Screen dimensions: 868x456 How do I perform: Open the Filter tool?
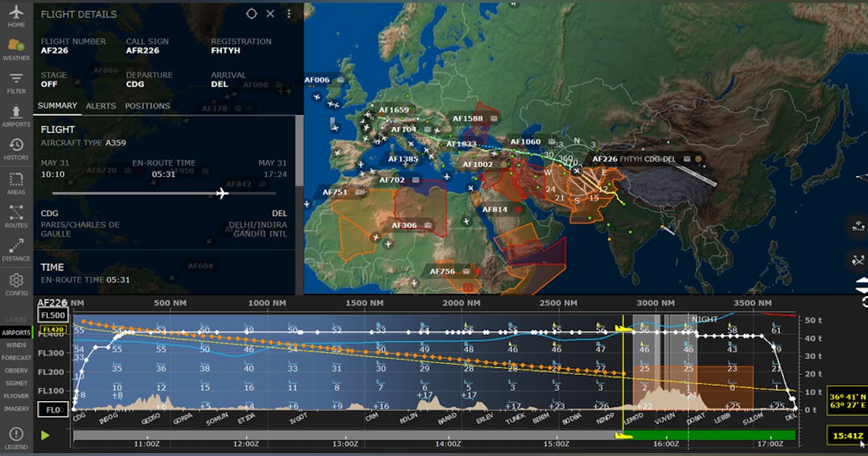coord(16,83)
